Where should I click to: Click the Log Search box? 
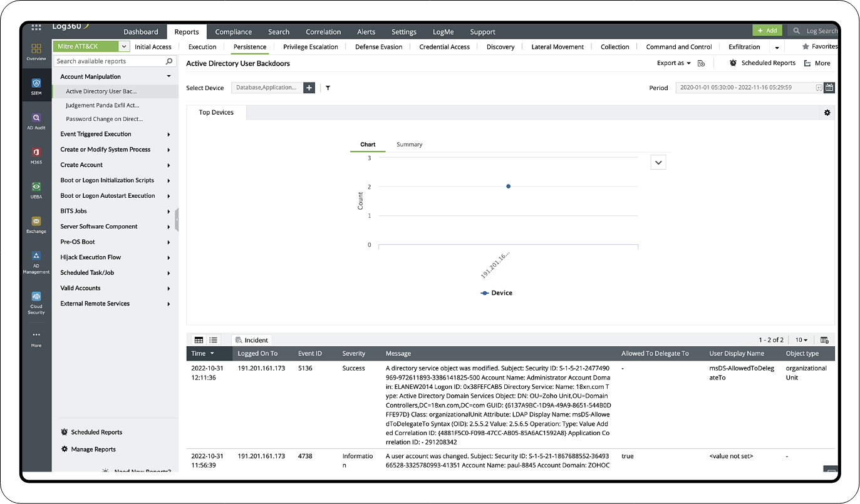pyautogui.click(x=813, y=31)
